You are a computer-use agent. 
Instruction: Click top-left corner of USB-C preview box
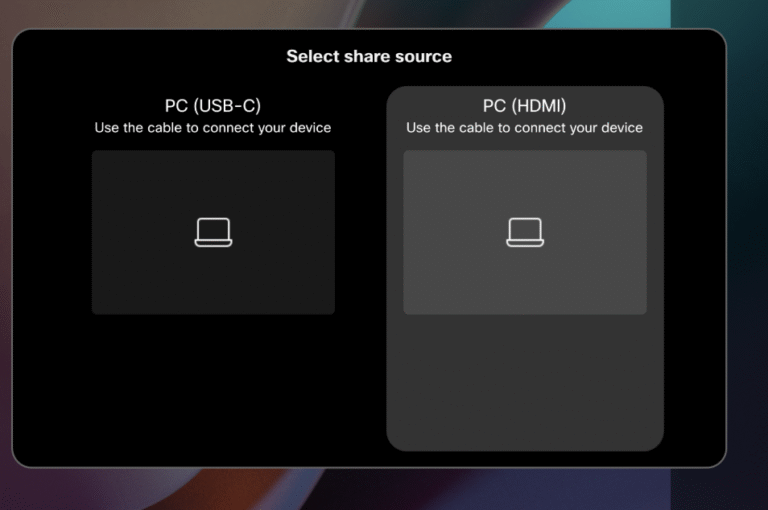[96, 155]
